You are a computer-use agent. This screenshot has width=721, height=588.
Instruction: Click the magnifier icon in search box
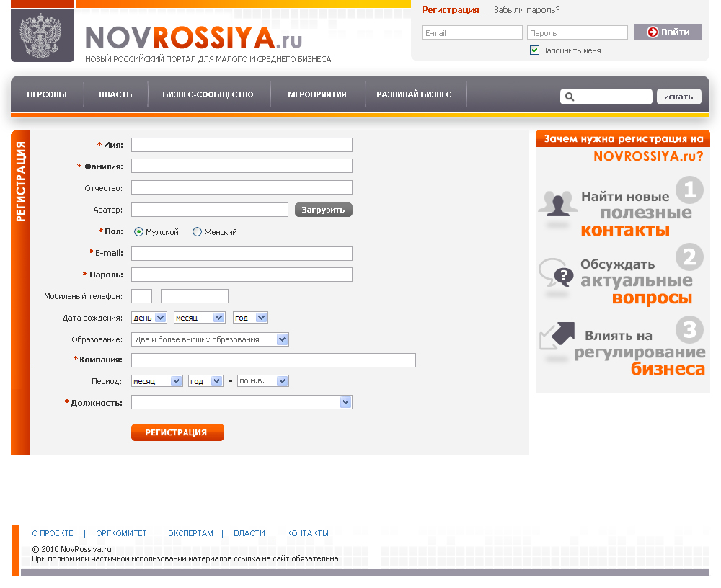[x=570, y=97]
